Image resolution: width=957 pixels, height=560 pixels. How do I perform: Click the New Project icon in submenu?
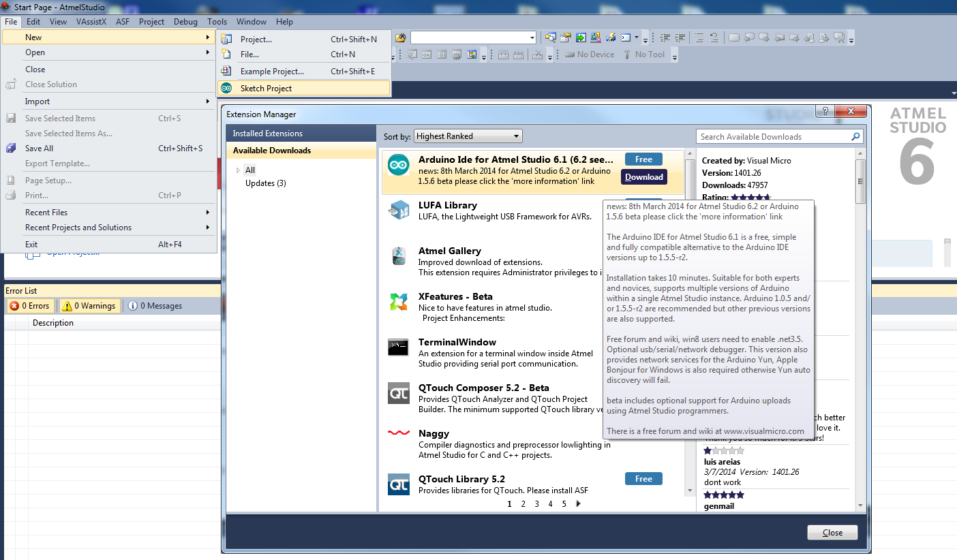pyautogui.click(x=226, y=39)
